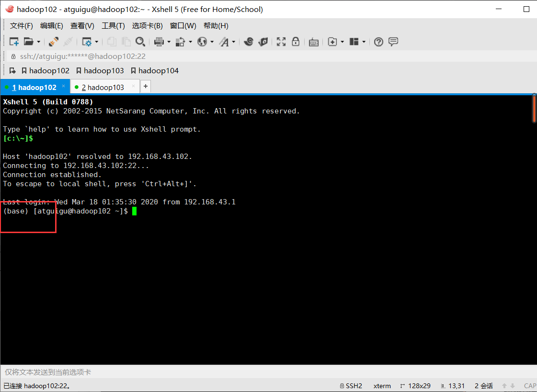Open the 选项卡(B) menu
The width and height of the screenshot is (537, 392).
point(147,26)
